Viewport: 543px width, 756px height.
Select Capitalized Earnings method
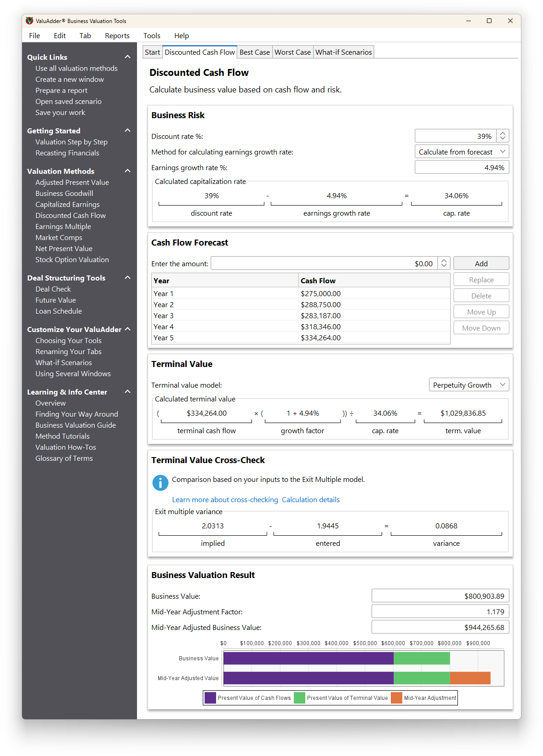pos(68,204)
